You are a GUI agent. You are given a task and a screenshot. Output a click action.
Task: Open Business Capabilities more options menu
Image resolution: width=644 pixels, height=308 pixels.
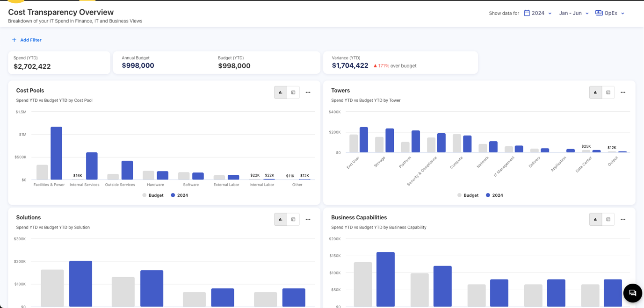623,219
